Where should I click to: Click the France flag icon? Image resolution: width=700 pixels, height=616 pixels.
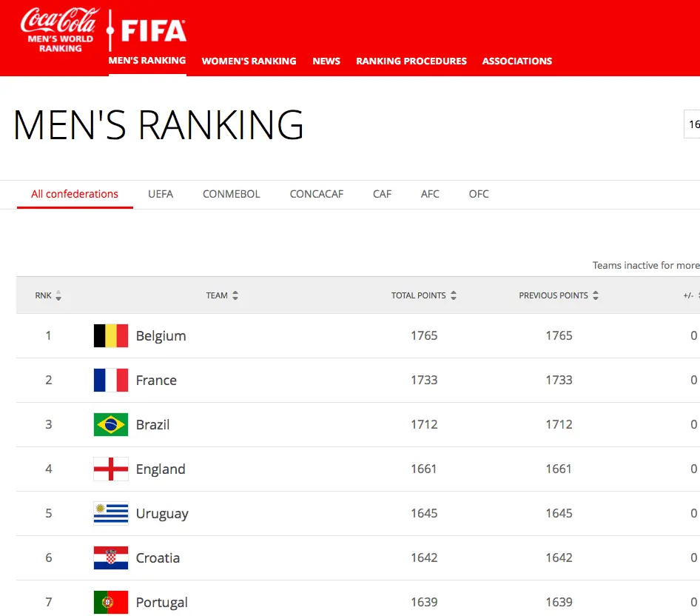point(111,381)
